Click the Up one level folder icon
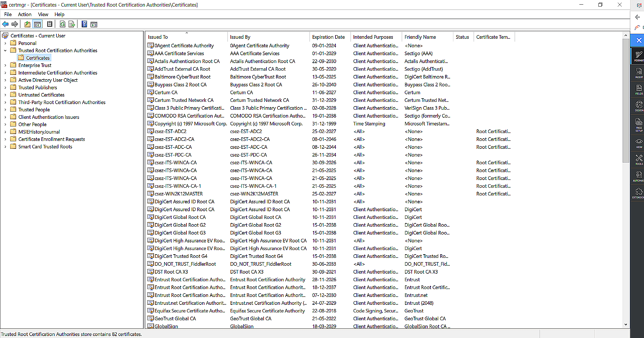 click(x=27, y=24)
